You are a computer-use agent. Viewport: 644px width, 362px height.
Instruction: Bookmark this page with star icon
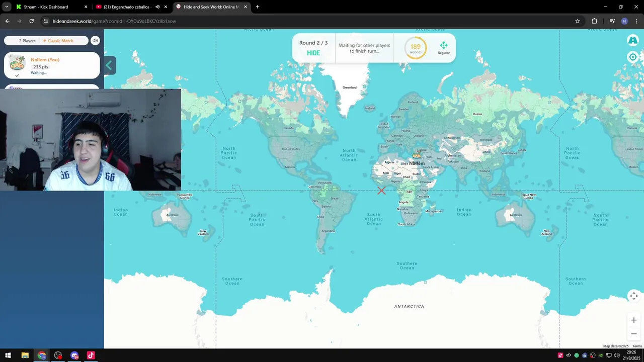click(578, 21)
